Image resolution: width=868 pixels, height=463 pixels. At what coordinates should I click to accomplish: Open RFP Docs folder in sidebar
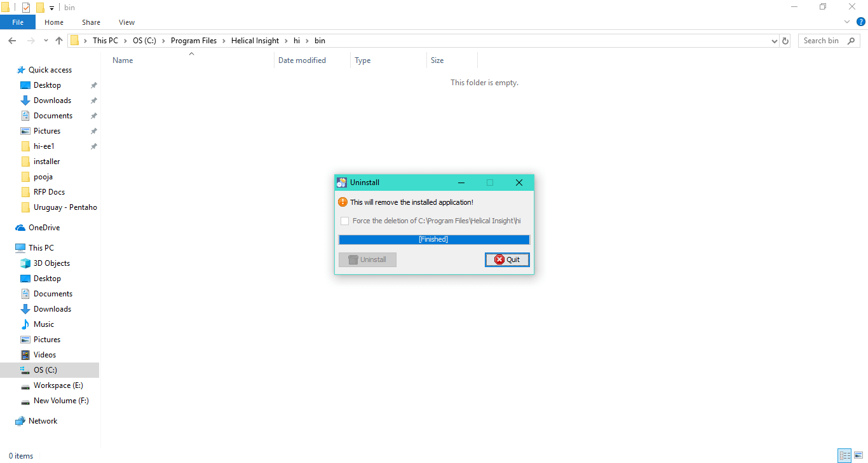point(49,192)
